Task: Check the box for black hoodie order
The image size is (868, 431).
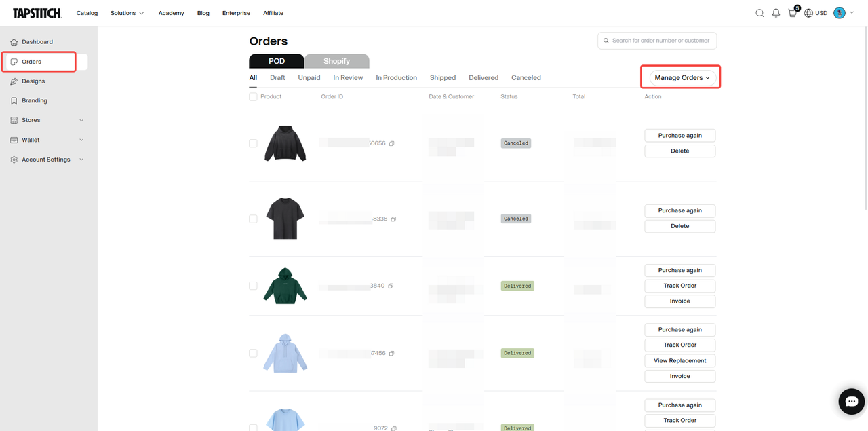Action: (253, 143)
